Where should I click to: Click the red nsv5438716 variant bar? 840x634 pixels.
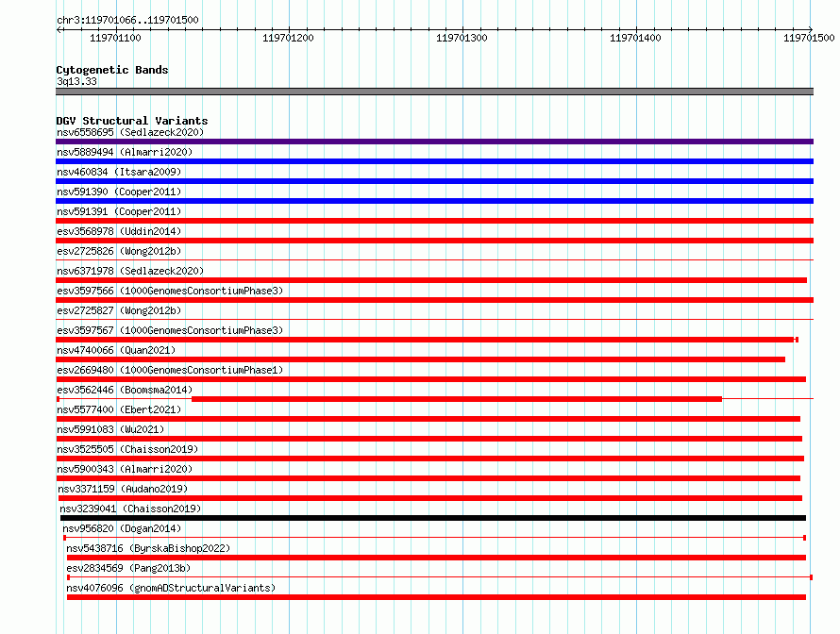click(437, 558)
